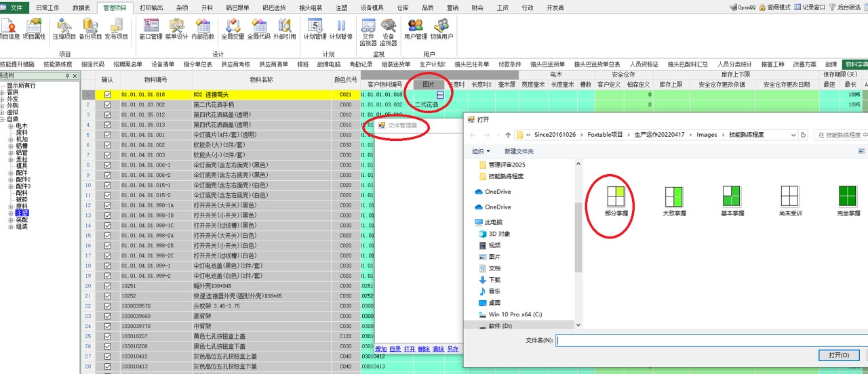Go up one folder in Open dialog
The height and width of the screenshot is (374, 868).
click(508, 135)
